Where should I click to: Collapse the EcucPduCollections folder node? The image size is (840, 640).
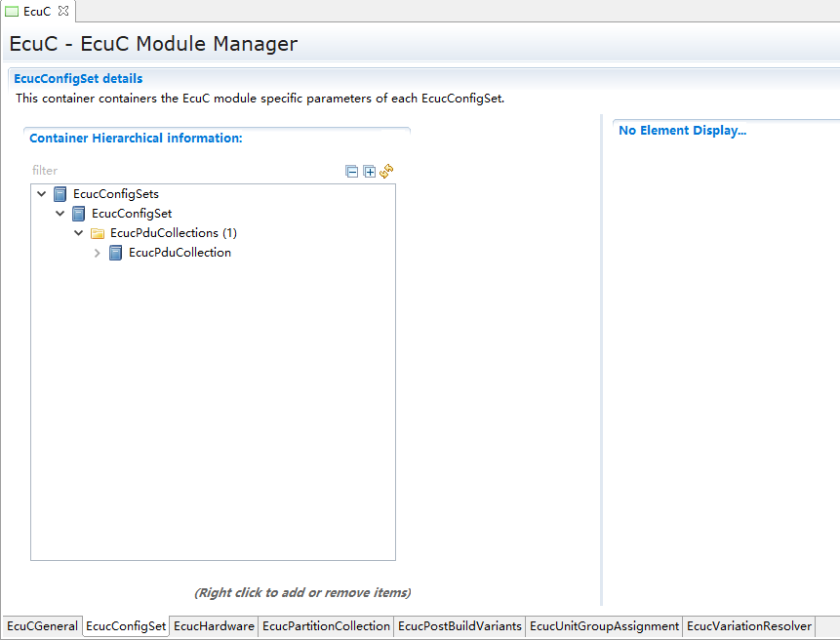coord(79,233)
